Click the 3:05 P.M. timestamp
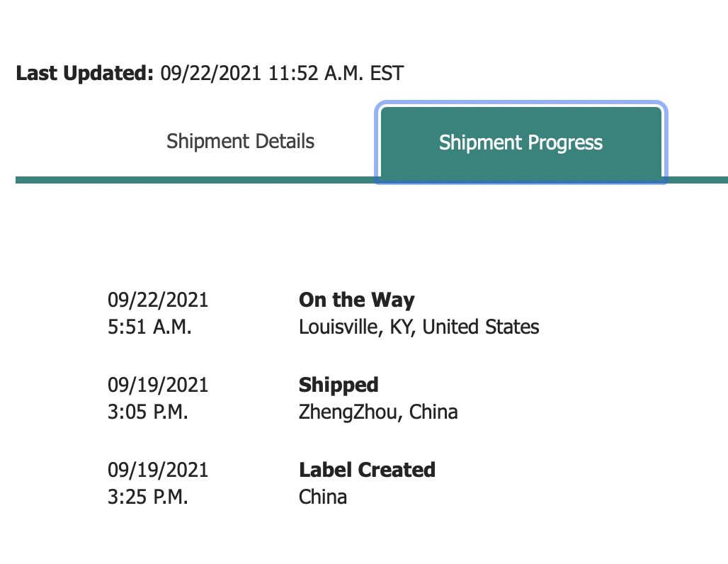Viewport: 728px width, 564px height. 148,412
